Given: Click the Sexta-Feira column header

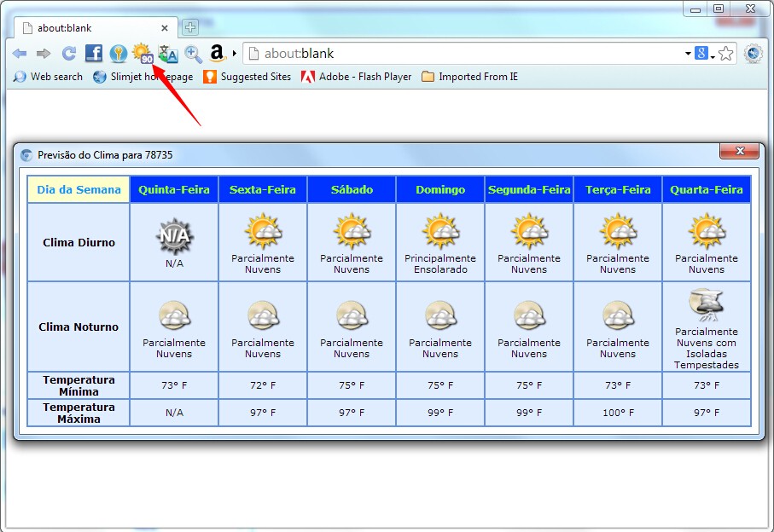Looking at the screenshot, I should (263, 190).
